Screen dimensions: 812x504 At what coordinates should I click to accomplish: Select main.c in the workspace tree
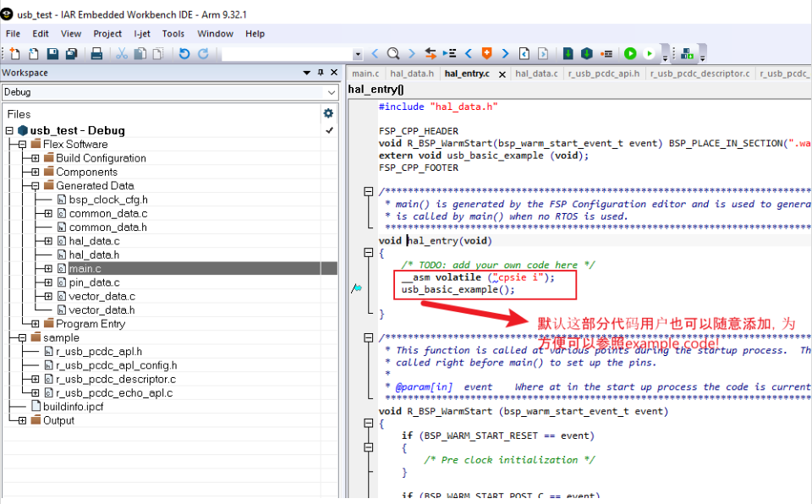coord(85,268)
